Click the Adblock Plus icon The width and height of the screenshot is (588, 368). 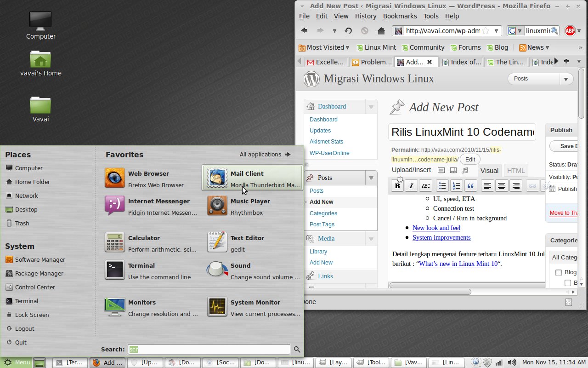click(x=570, y=31)
